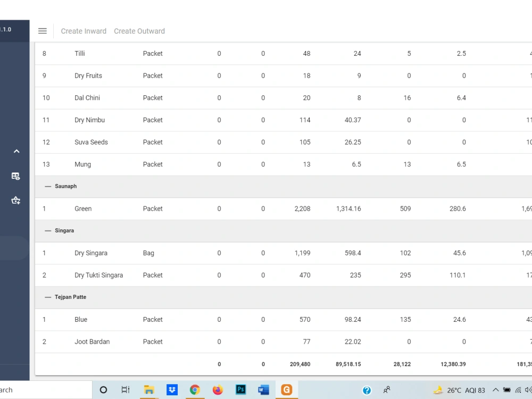The width and height of the screenshot is (532, 399).
Task: Collapse the Singara group
Action: coord(48,231)
